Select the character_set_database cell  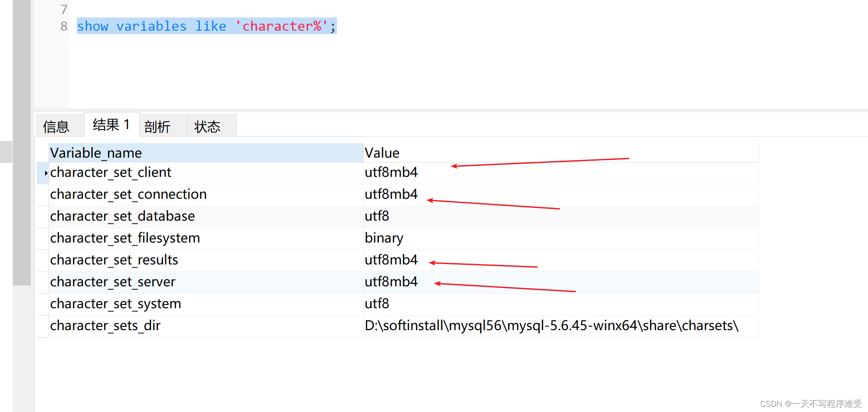point(206,217)
